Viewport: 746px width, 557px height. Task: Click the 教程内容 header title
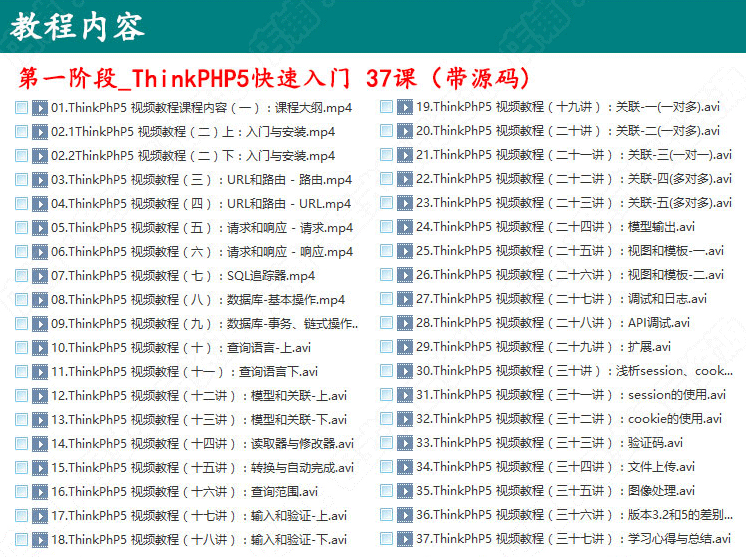coord(77,27)
